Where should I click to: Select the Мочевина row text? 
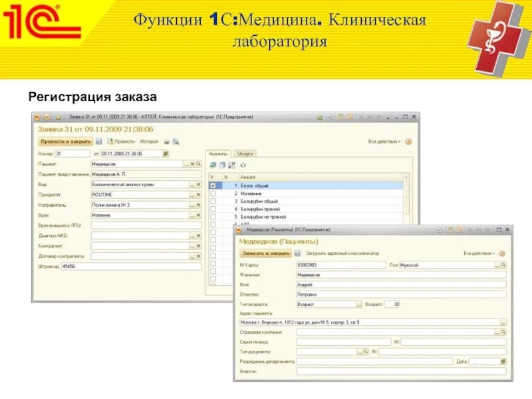tap(251, 194)
